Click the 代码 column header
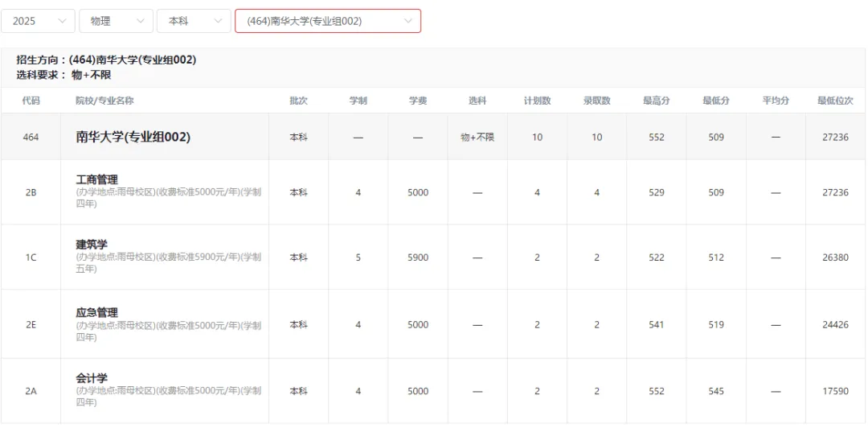The image size is (868, 428). coord(31,101)
